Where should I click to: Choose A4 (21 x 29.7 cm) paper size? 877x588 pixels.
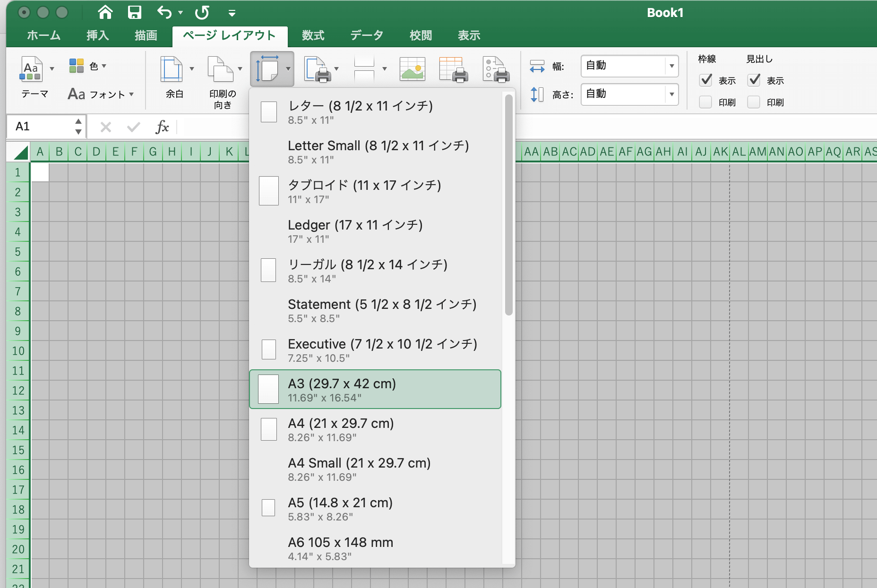click(x=375, y=429)
